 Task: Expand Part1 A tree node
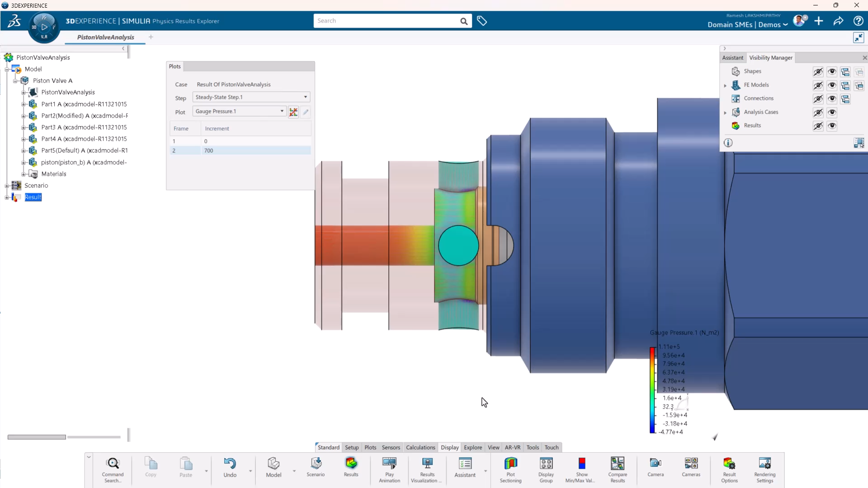[24, 104]
